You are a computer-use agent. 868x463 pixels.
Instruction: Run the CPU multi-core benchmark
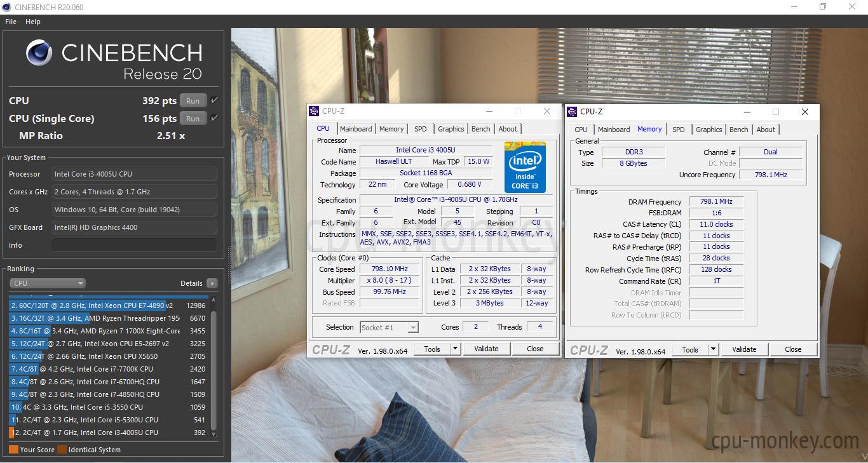tap(193, 100)
